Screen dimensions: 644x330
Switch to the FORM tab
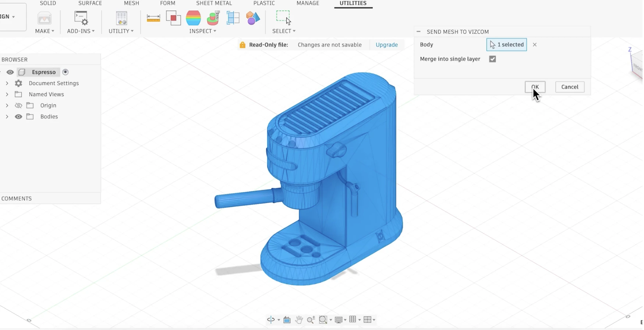[x=168, y=3]
